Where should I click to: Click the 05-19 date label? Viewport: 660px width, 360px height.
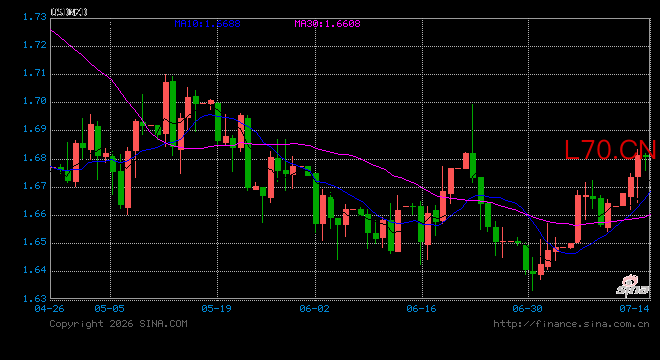(x=216, y=309)
